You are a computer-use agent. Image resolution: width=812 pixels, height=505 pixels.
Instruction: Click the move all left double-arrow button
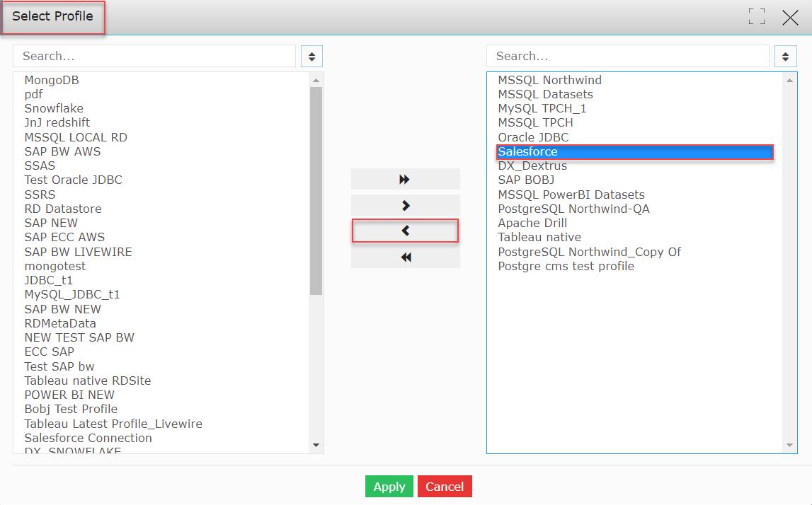[405, 257]
